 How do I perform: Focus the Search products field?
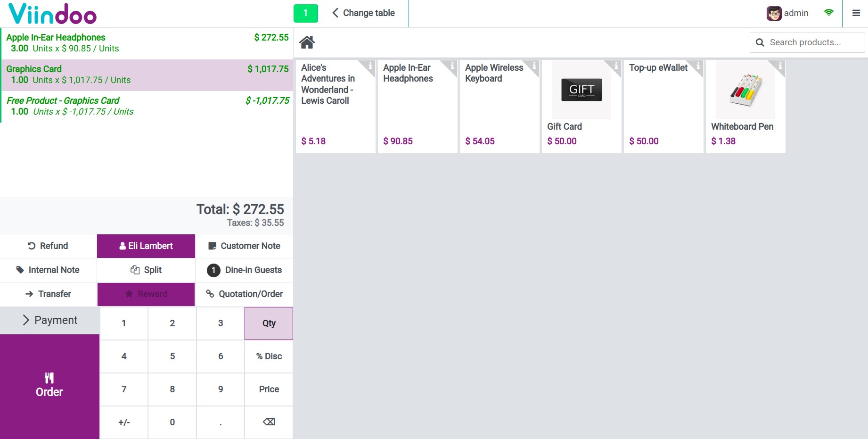807,42
